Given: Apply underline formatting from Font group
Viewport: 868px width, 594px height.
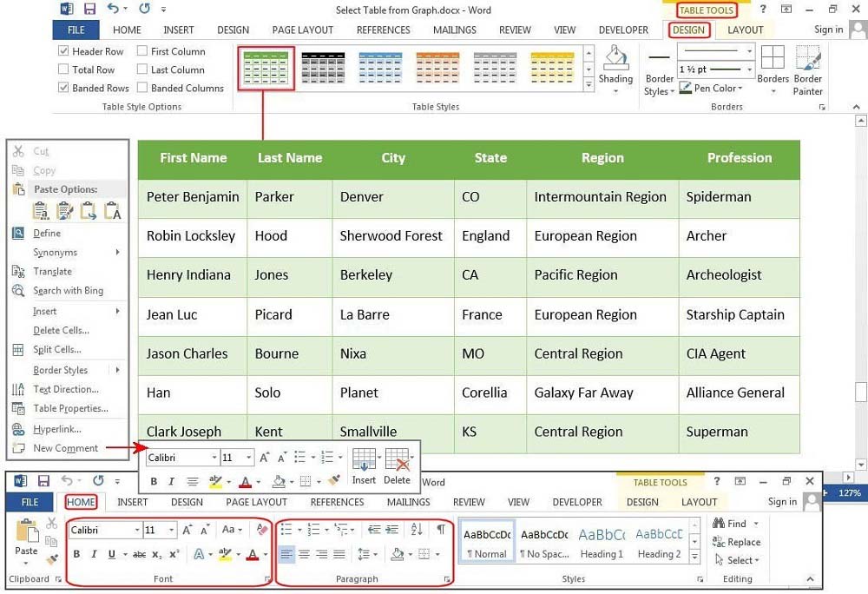Looking at the screenshot, I should pyautogui.click(x=112, y=554).
